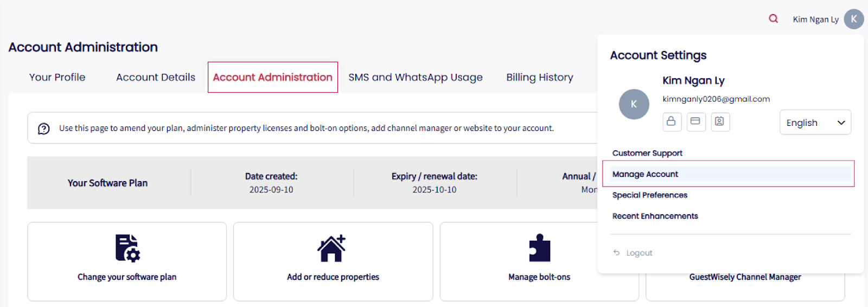Click the Change your software plan icon

click(127, 248)
